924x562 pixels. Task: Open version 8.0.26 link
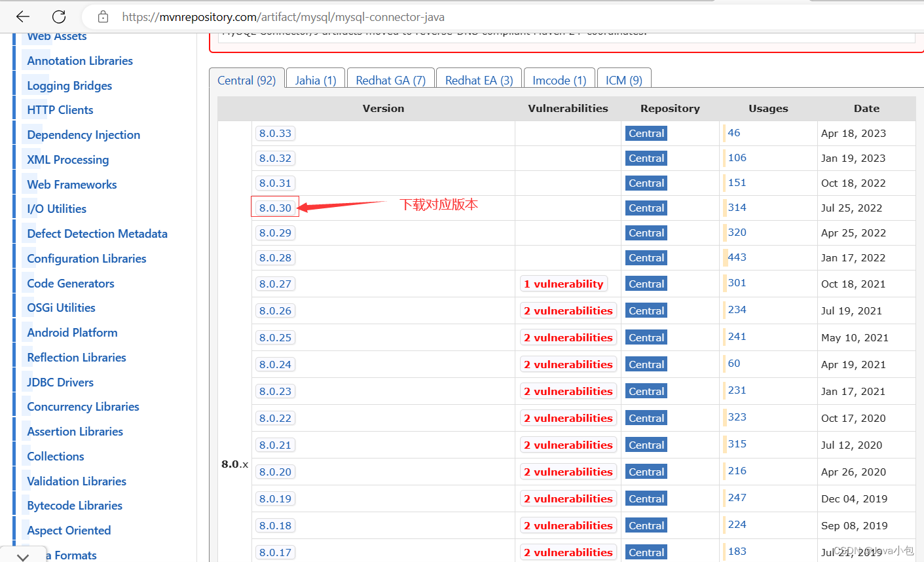click(275, 311)
